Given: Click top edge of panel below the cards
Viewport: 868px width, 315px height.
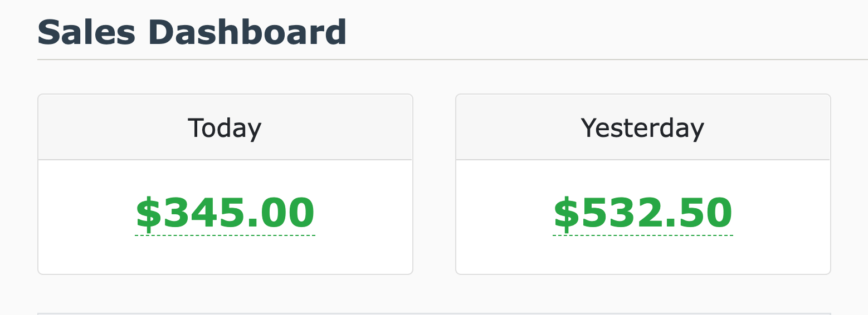Looking at the screenshot, I should (x=434, y=313).
